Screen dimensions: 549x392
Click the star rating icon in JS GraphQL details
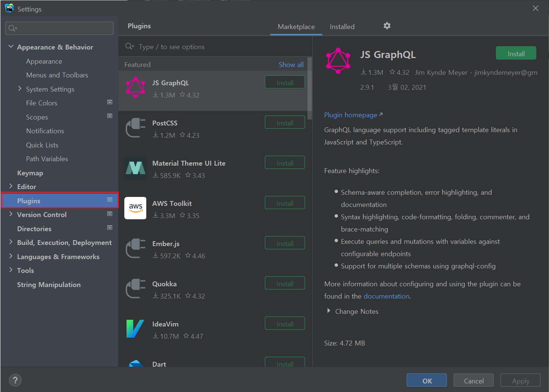pos(392,72)
